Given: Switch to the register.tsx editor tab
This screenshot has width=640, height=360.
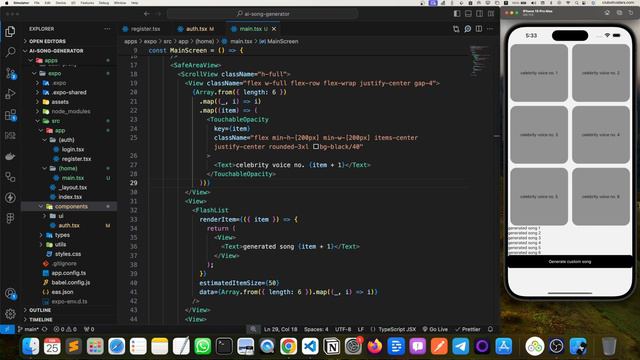Looking at the screenshot, I should point(142,29).
